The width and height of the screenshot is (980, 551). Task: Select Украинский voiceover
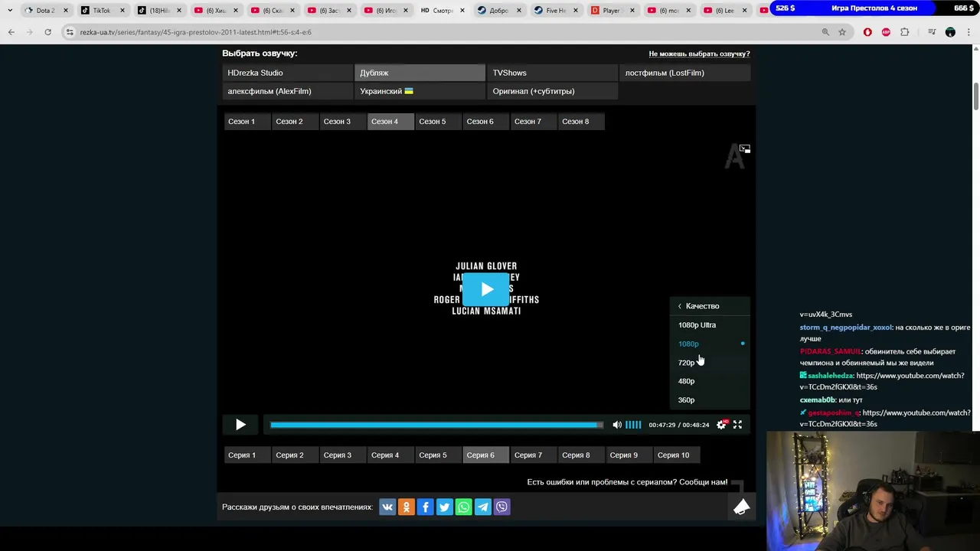[x=420, y=91]
